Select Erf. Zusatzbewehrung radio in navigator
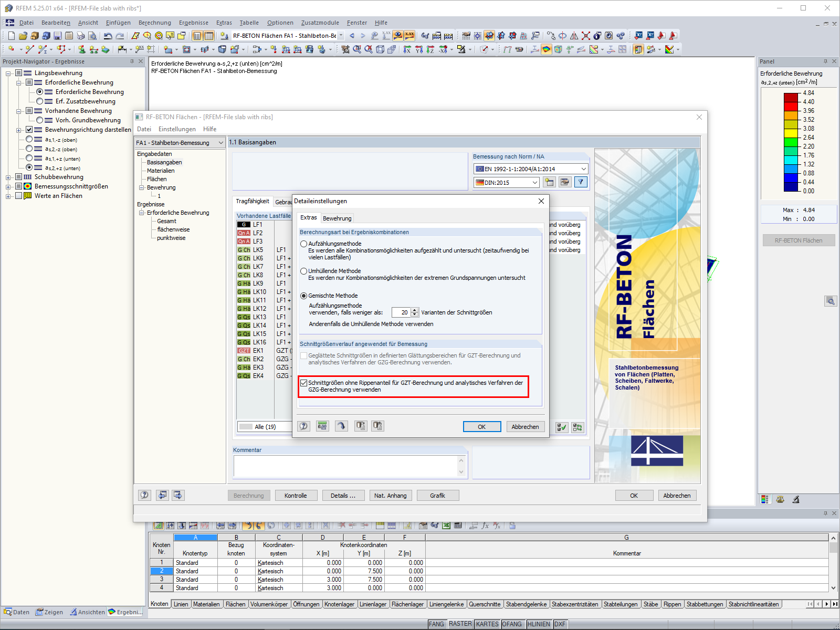The width and height of the screenshot is (840, 630). point(39,101)
